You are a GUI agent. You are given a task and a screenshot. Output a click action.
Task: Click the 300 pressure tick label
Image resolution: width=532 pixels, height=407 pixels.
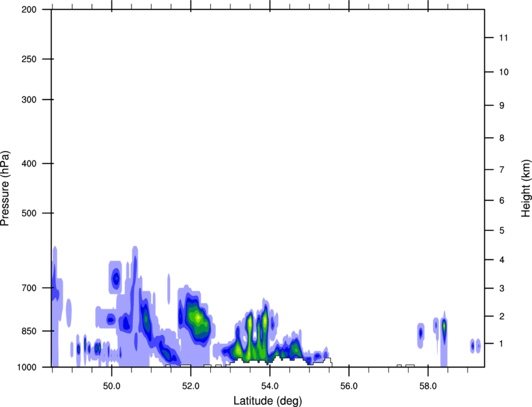tap(29, 100)
